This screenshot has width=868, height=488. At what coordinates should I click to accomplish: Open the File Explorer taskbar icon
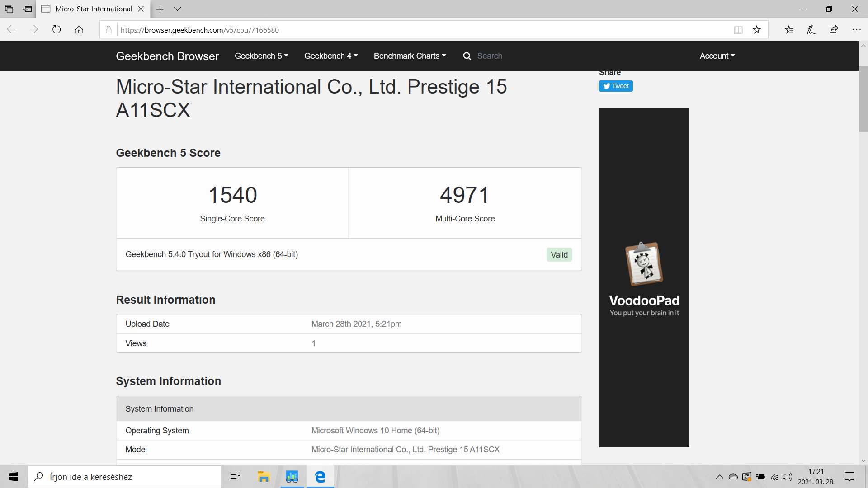coord(263,477)
